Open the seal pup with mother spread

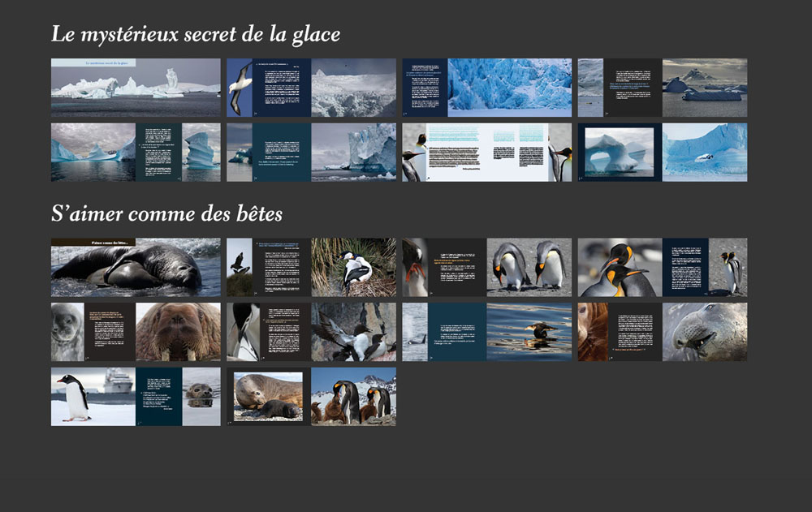tap(268, 395)
